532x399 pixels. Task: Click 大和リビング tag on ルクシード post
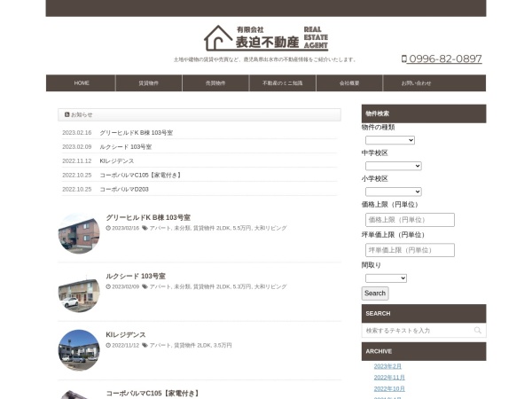(270, 286)
